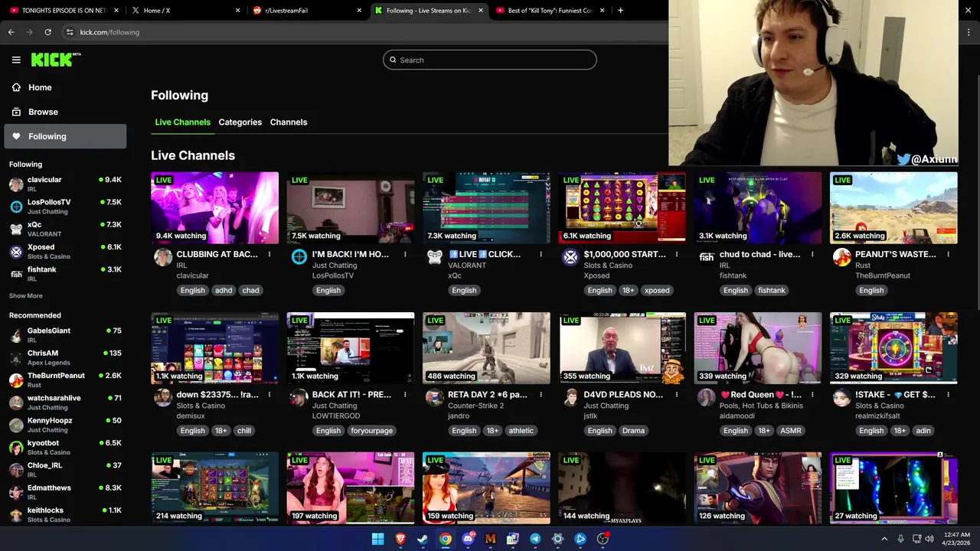
Task: Open the Windows Start menu
Action: click(377, 539)
